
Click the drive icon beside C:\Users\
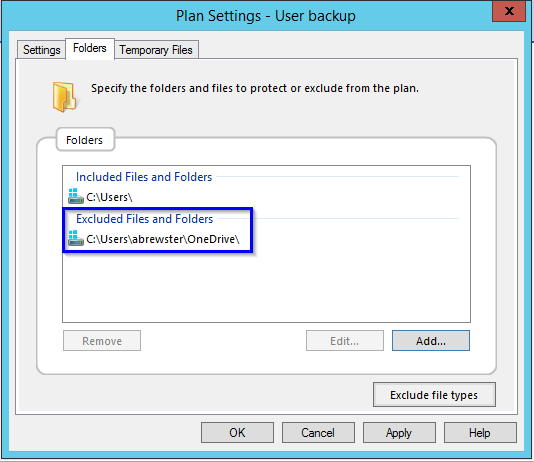[76, 196]
